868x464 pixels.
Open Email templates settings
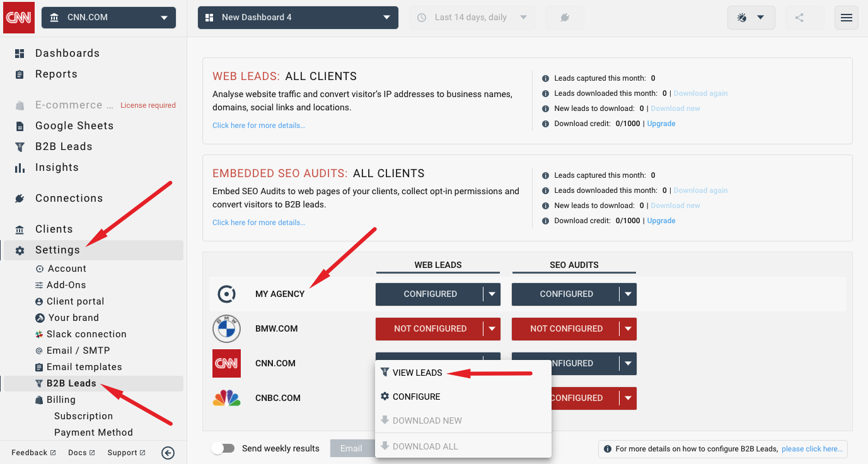pyautogui.click(x=84, y=367)
